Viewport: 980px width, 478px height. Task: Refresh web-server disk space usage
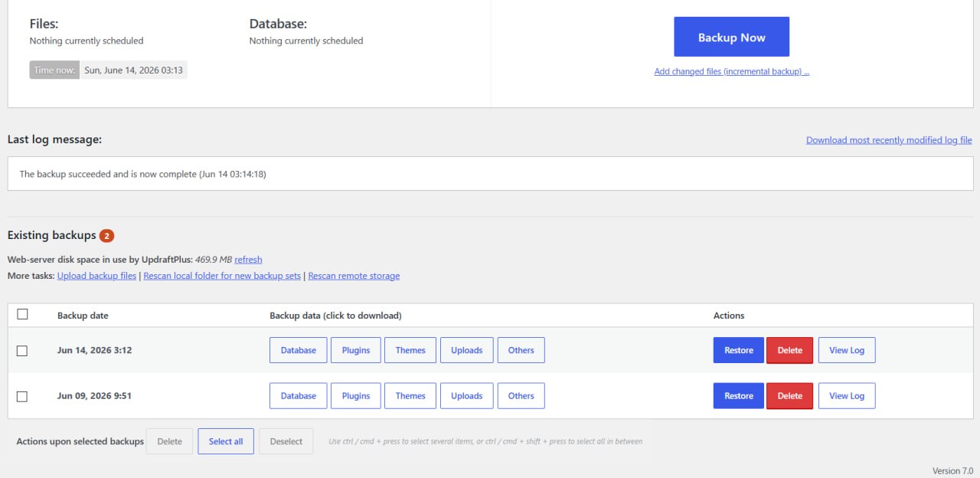tap(248, 260)
